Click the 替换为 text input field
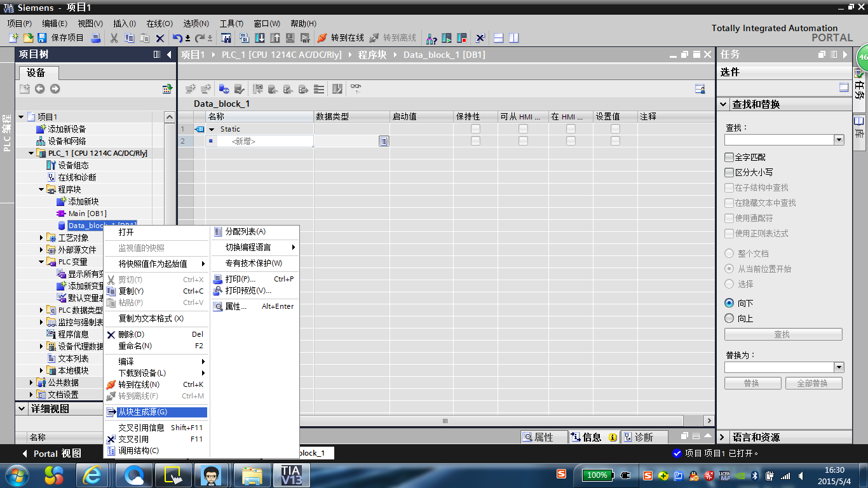 (x=779, y=367)
